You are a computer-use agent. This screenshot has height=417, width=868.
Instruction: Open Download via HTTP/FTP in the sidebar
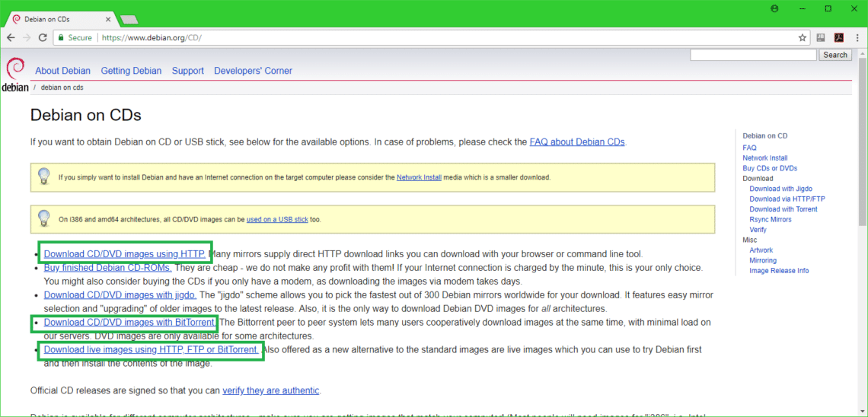coord(787,199)
